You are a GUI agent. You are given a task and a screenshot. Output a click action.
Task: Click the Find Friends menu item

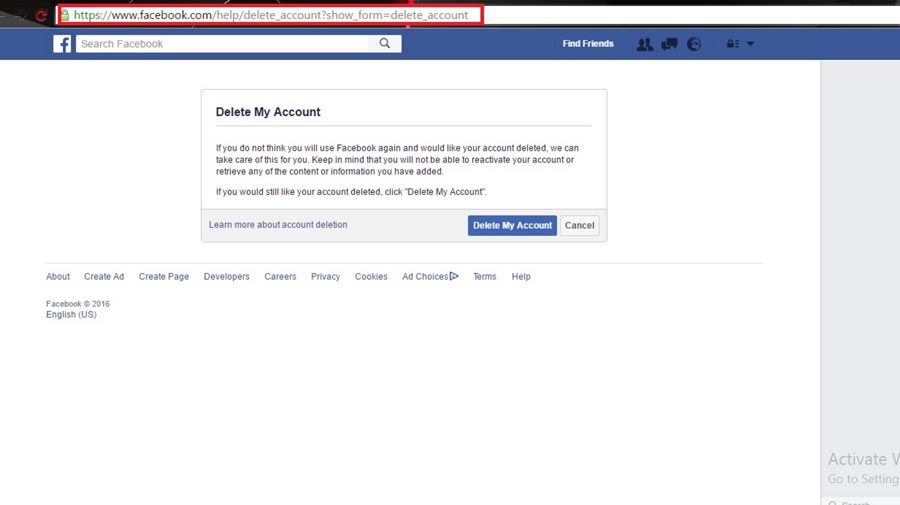[588, 44]
